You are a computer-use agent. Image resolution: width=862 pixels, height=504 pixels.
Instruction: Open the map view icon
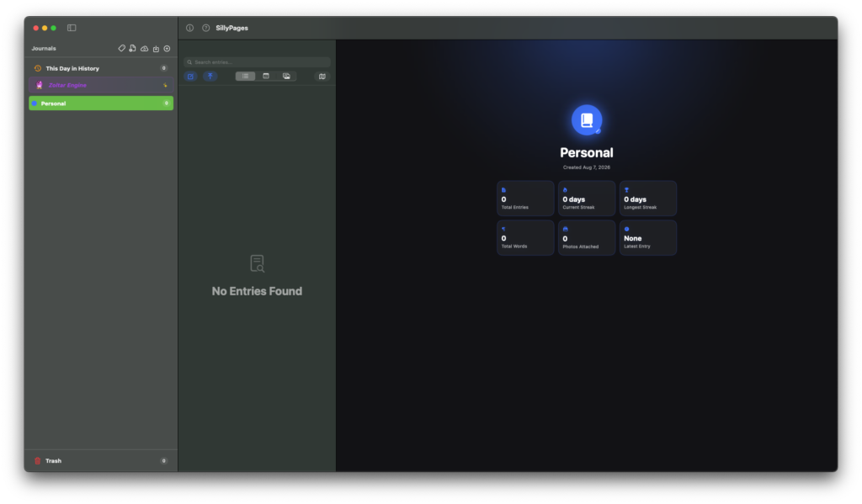[x=322, y=77]
